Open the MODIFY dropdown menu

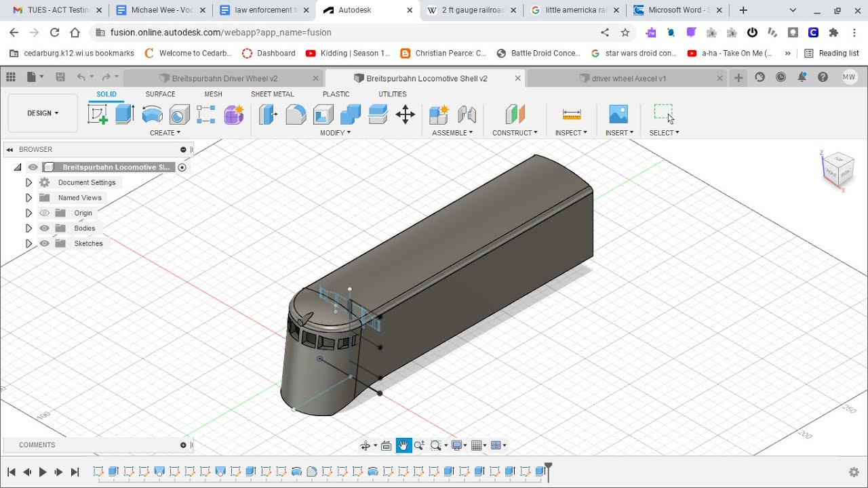335,133
